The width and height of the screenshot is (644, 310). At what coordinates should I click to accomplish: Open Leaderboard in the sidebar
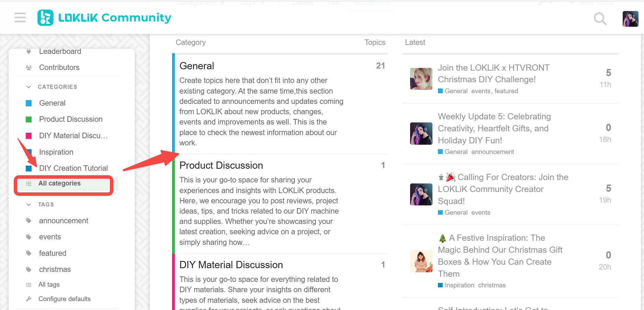(60, 51)
